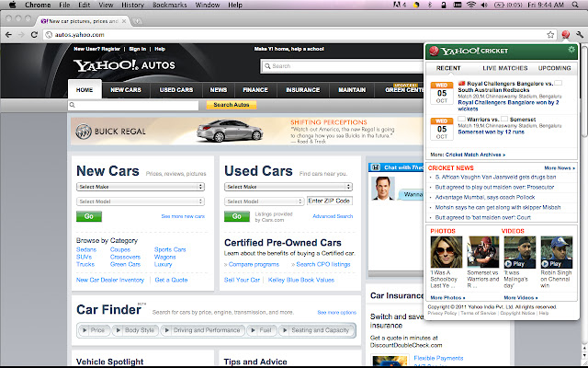The image size is (588, 368).
Task: Click browser back arrow button
Action: point(9,33)
